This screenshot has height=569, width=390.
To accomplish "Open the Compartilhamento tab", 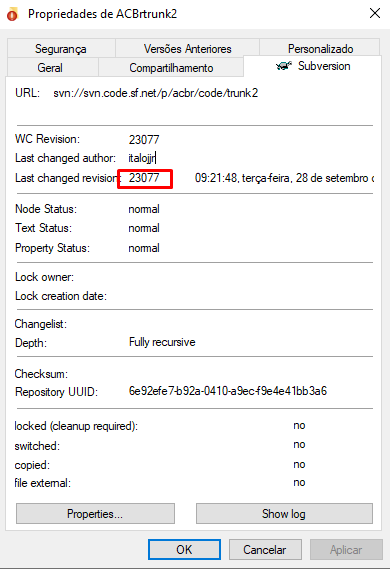I will (171, 67).
